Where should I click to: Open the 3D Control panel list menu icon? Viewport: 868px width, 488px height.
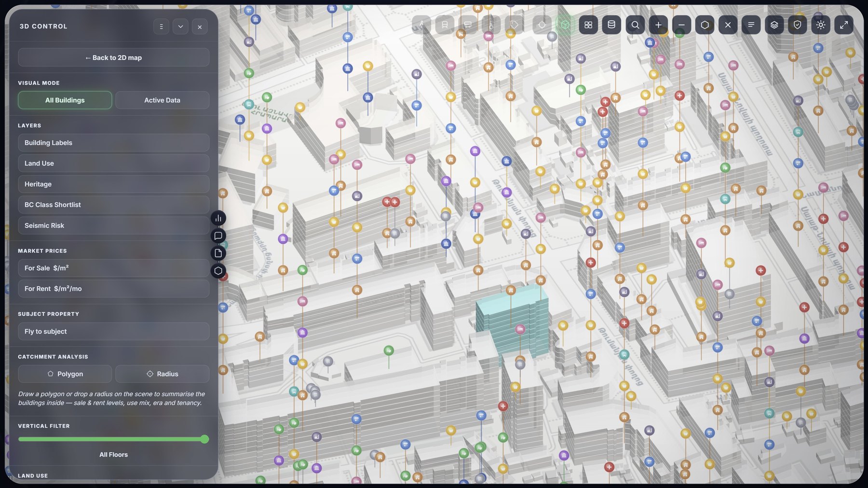point(162,27)
